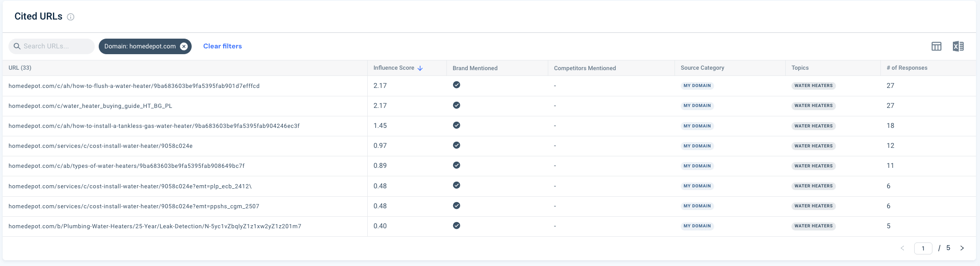Click the info icon beside Cited URLs
Screen dimensions: 980x266
(x=70, y=17)
